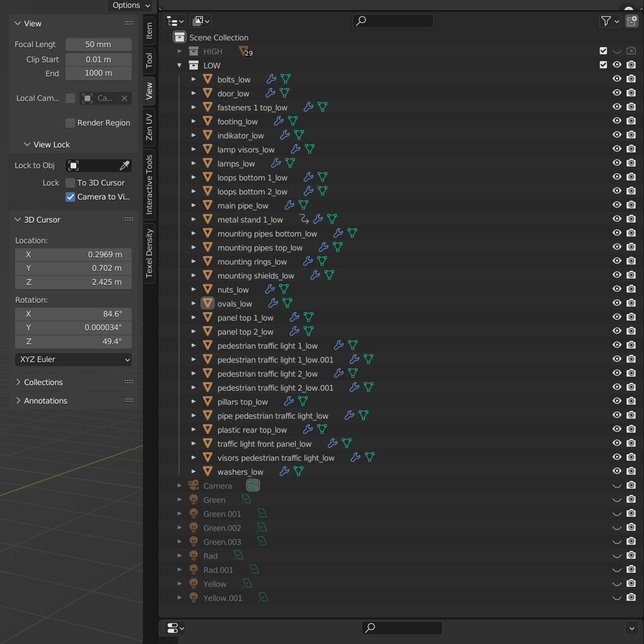Enable the Render Region checkbox
The width and height of the screenshot is (644, 644).
[x=71, y=123]
